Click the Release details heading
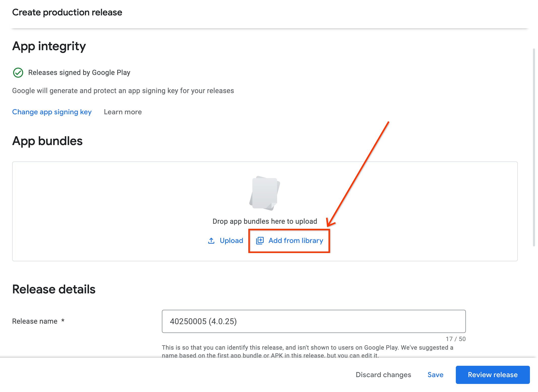Image resolution: width=538 pixels, height=392 pixels. [x=54, y=289]
